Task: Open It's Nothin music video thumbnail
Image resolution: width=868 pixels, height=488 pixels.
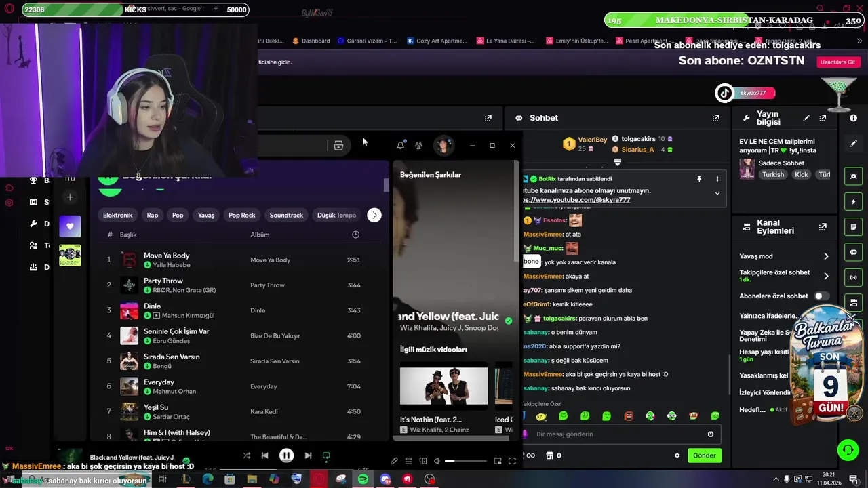Action: point(443,386)
